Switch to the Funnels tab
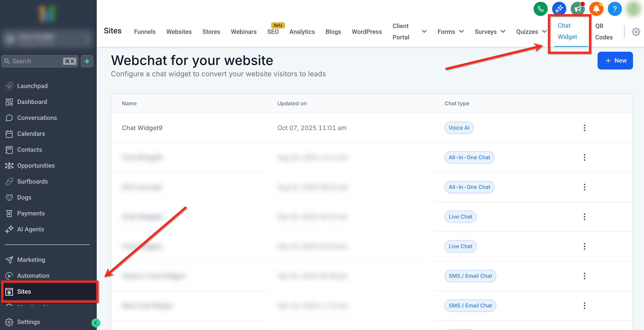 point(144,32)
